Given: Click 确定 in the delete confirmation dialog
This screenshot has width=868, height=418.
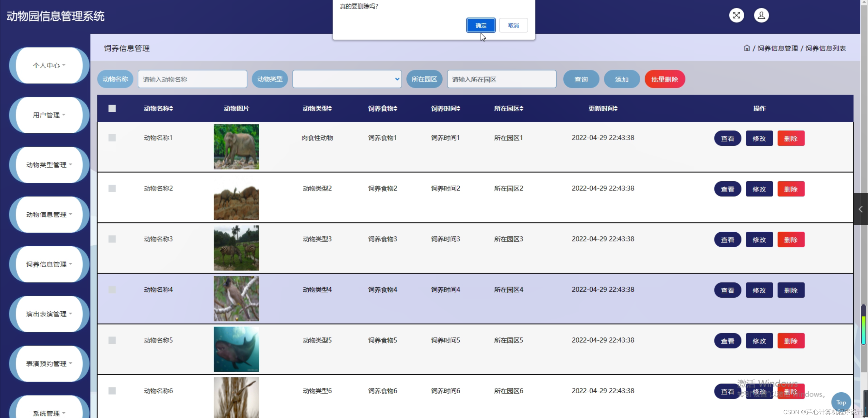Looking at the screenshot, I should pos(481,25).
